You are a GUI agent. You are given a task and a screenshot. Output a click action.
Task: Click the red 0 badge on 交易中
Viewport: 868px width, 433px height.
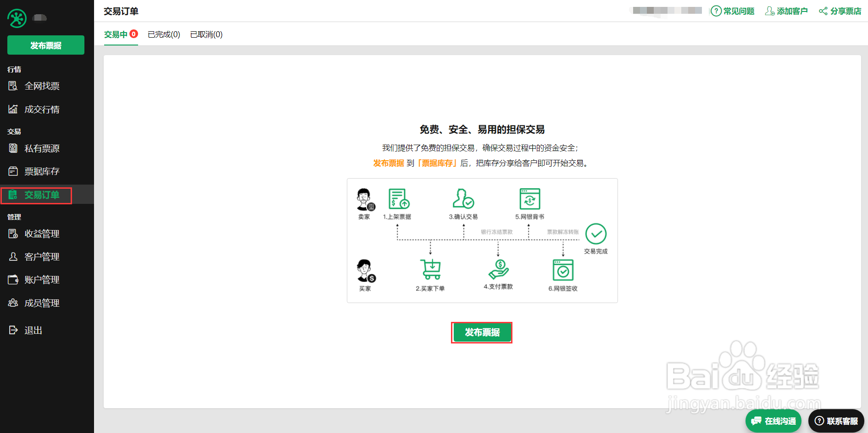click(x=134, y=34)
